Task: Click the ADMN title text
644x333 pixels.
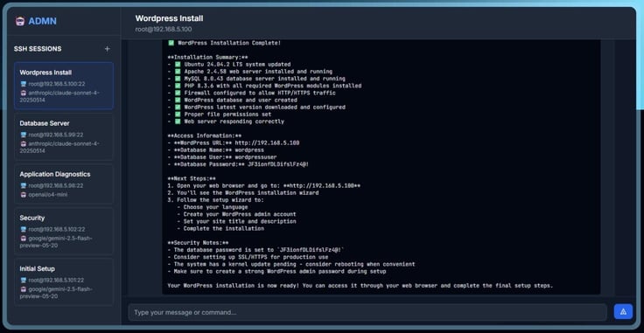Action: [42, 21]
